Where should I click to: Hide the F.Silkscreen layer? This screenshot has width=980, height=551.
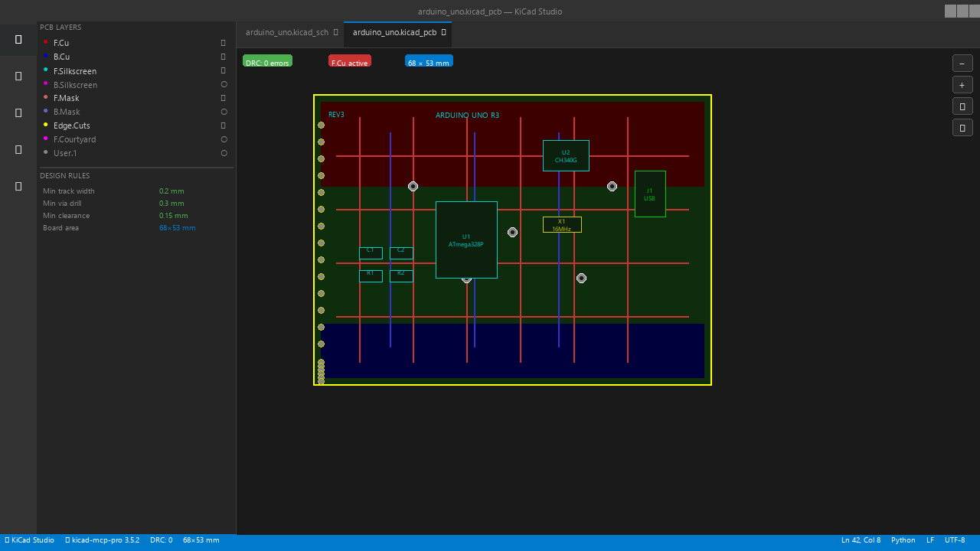(224, 70)
